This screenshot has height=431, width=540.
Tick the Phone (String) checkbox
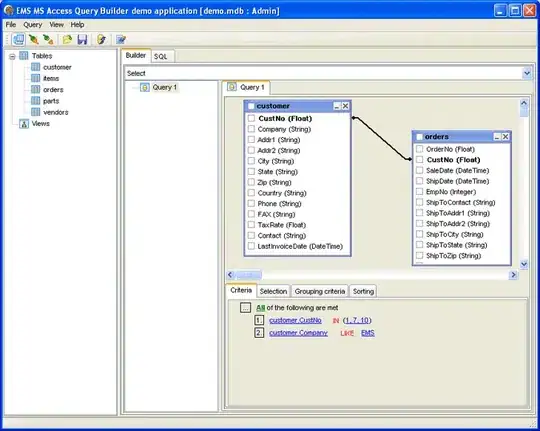251,203
